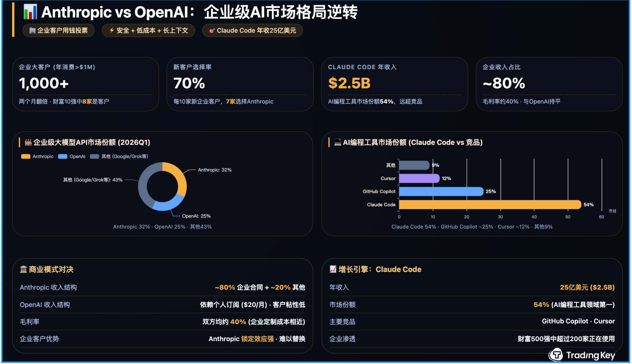
Task: Open the 新客户选择率 70% stat card
Action: pyautogui.click(x=240, y=84)
